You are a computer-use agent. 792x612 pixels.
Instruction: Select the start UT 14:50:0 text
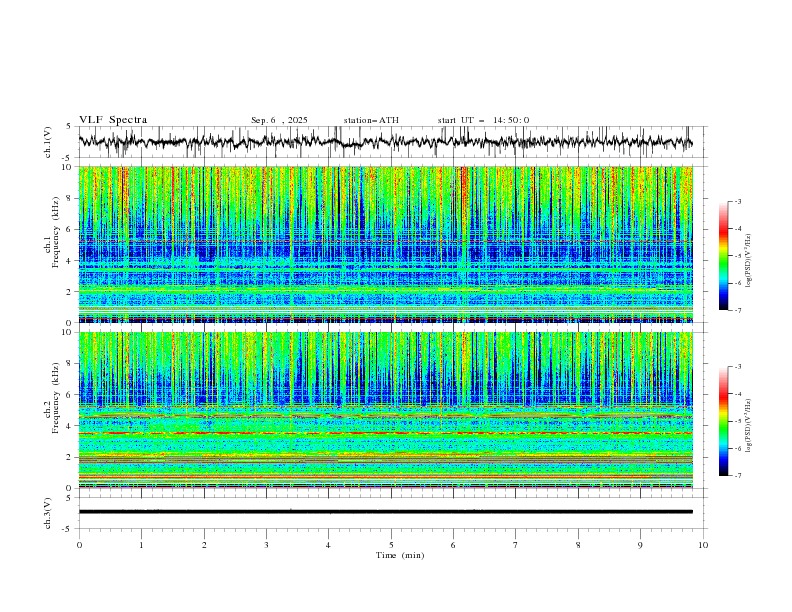click(x=483, y=120)
